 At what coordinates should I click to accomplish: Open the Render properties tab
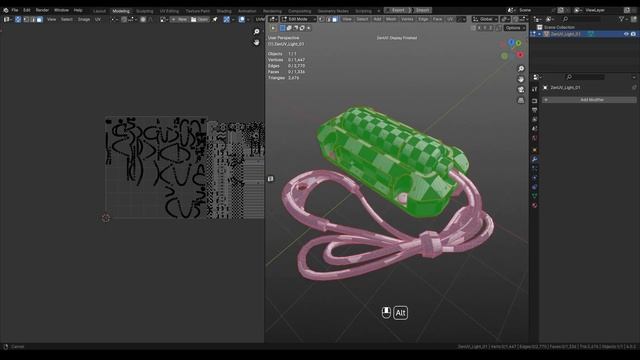pos(535,100)
